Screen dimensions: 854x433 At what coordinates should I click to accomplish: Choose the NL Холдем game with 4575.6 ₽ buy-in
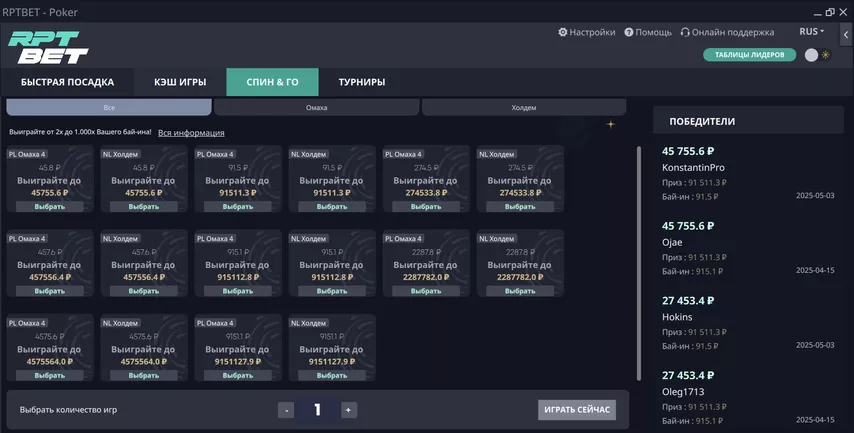(x=144, y=376)
